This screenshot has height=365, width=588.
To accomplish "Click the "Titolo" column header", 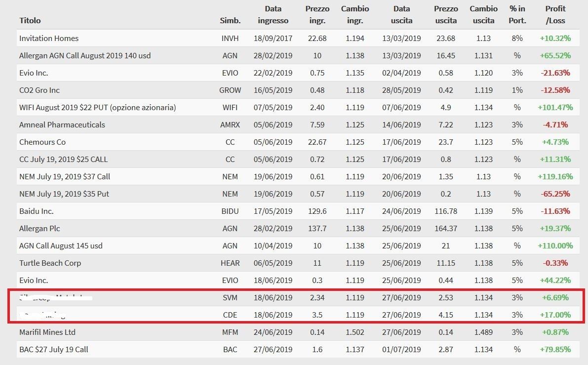I will point(30,21).
